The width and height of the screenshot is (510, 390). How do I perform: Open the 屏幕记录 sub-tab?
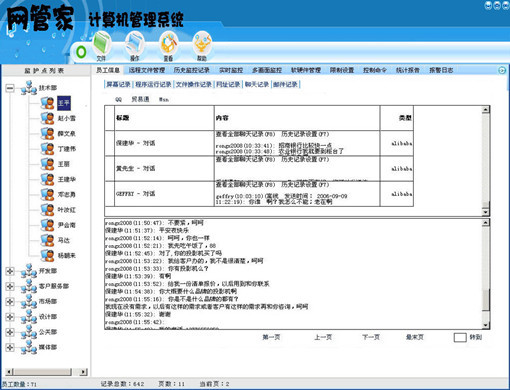point(118,84)
